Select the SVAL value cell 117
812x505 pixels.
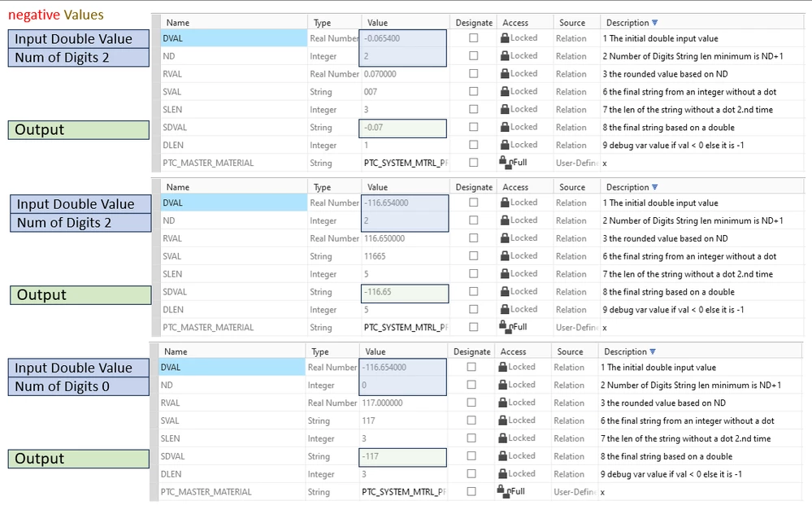(x=402, y=420)
